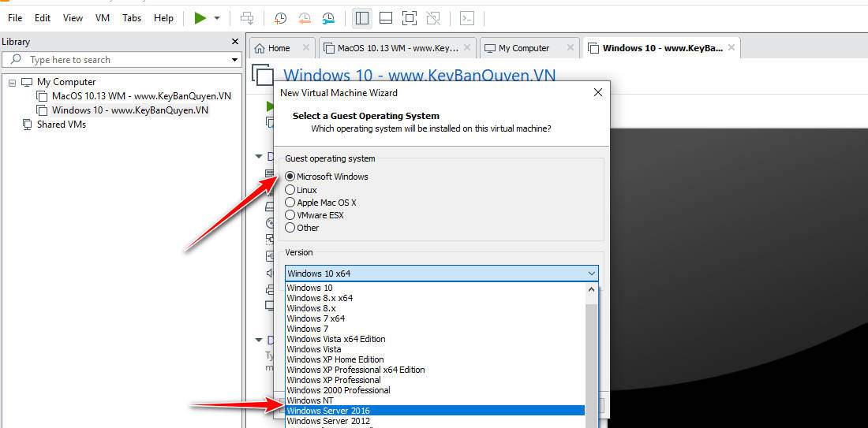Choose Windows 8.x x64 from the list

[435, 298]
